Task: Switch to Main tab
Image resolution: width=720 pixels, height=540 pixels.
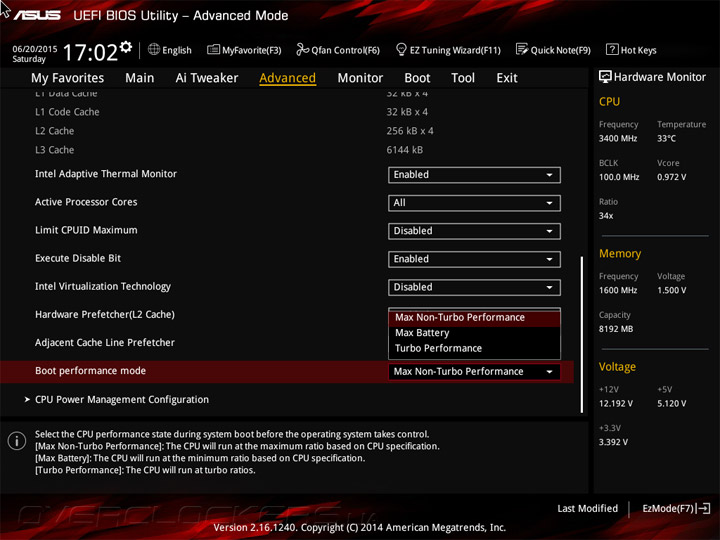Action: (x=140, y=78)
